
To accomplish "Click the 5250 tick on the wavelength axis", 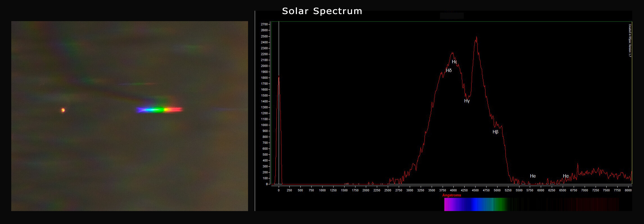I will pos(508,191).
